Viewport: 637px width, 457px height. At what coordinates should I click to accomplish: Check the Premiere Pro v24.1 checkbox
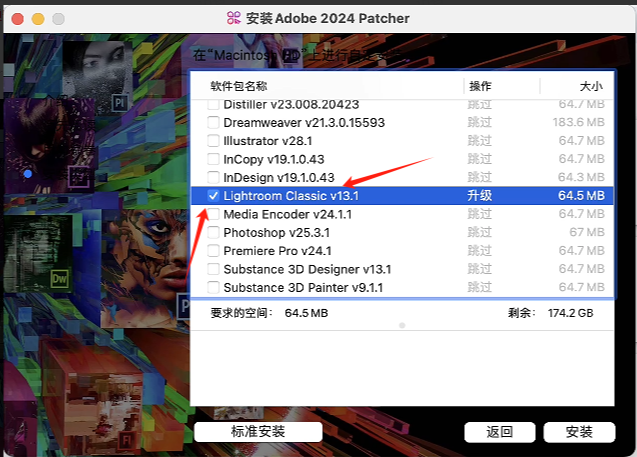tap(213, 251)
